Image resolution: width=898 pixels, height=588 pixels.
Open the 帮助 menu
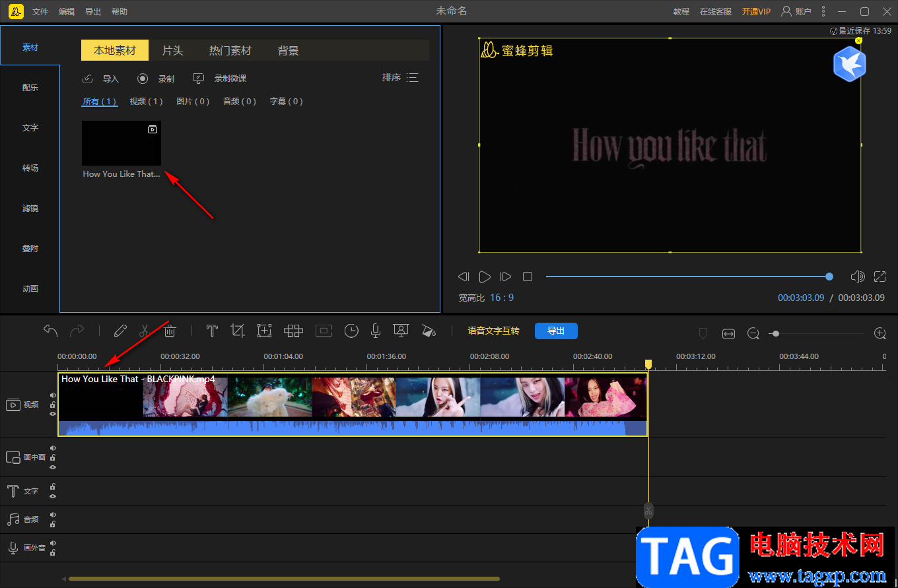coord(120,12)
